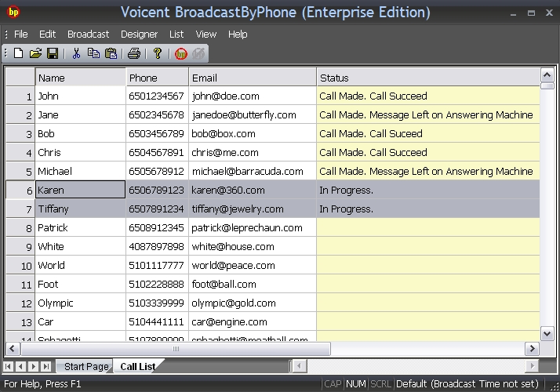
Task: Click the Save floppy disk icon
Action: tap(53, 53)
